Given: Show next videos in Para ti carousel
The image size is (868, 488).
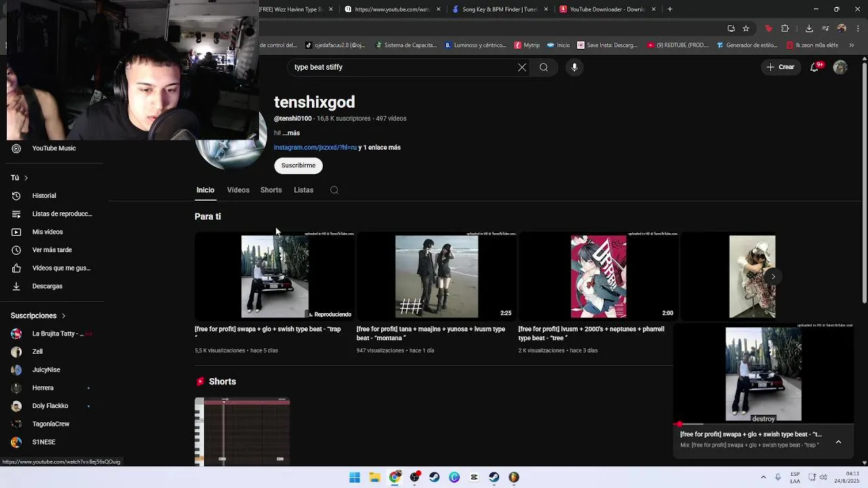Looking at the screenshot, I should [x=773, y=277].
